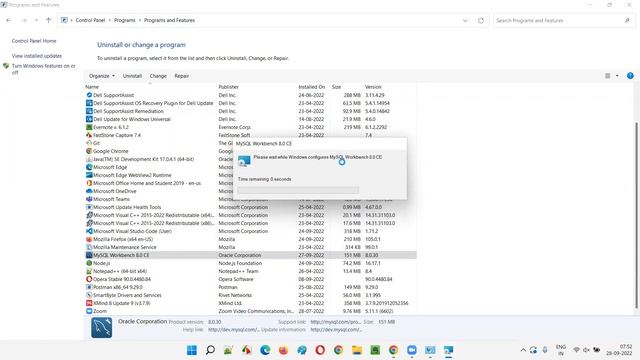The width and height of the screenshot is (640, 360).
Task: Click the Microsoft OneDrive cloud icon
Action: pos(89,191)
